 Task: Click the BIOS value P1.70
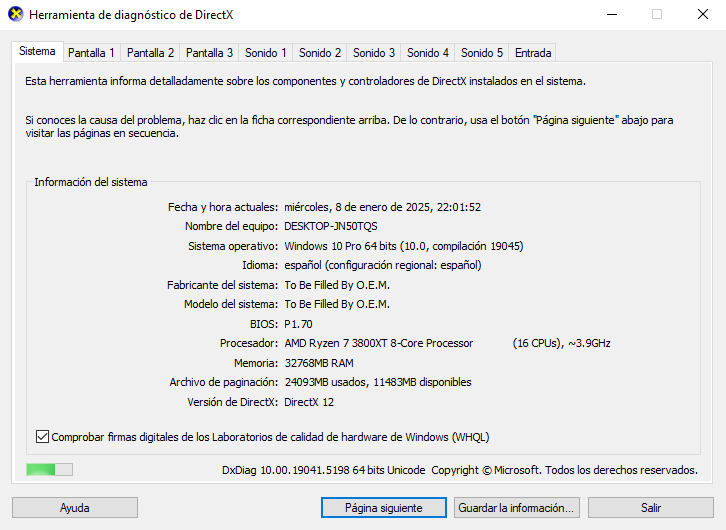(298, 324)
